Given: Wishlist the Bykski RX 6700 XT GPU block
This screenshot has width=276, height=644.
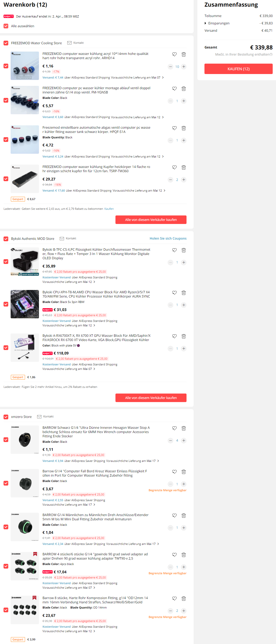Looking at the screenshot, I should [174, 336].
